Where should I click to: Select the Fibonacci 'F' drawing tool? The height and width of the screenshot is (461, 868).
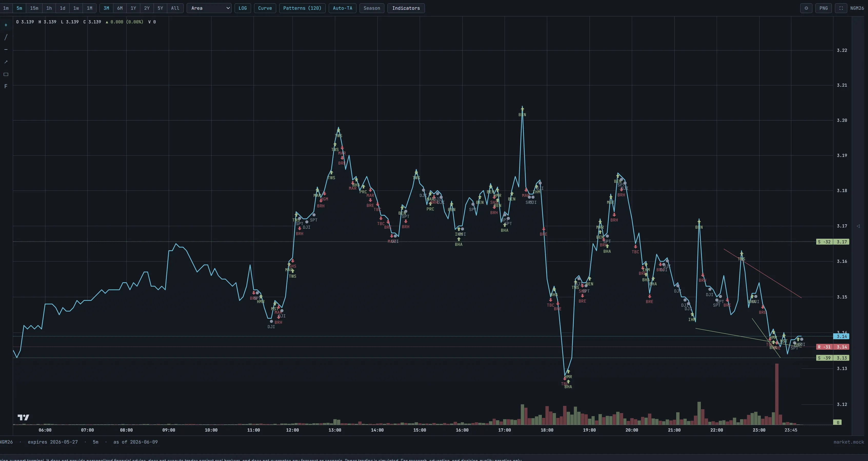[x=6, y=86]
